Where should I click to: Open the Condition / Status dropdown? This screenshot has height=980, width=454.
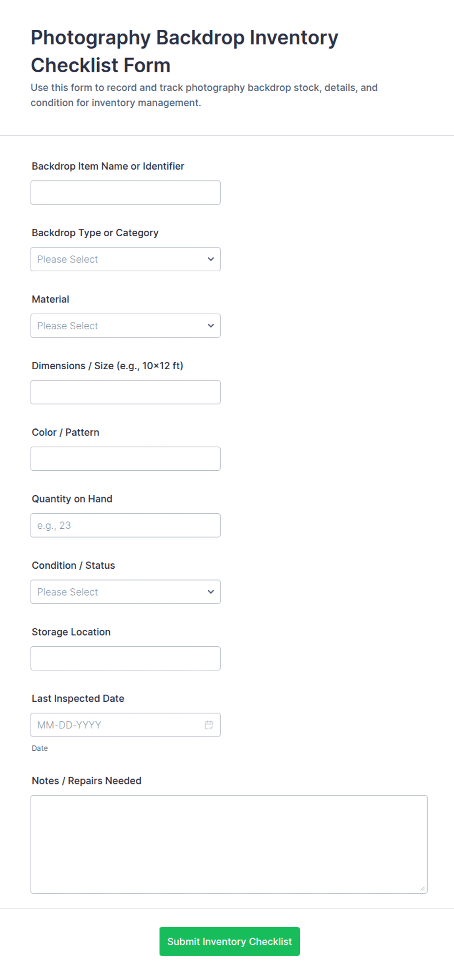(x=125, y=592)
